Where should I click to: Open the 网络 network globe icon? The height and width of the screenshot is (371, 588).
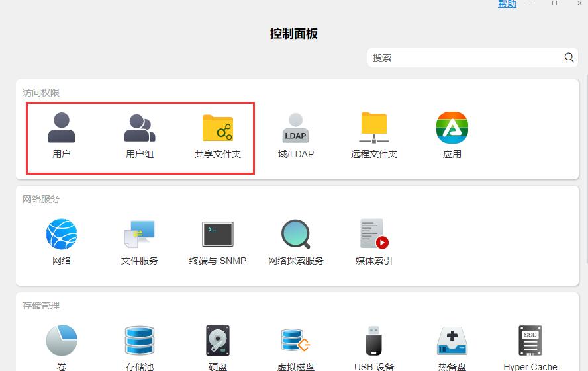click(x=62, y=234)
